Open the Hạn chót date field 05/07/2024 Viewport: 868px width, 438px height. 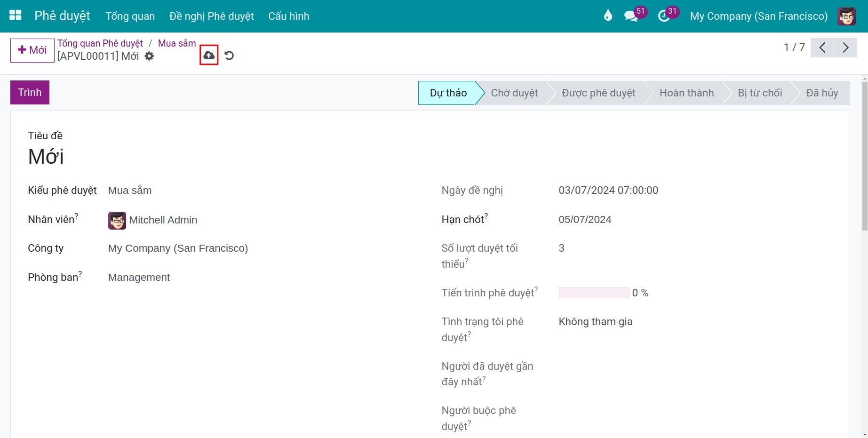point(585,220)
